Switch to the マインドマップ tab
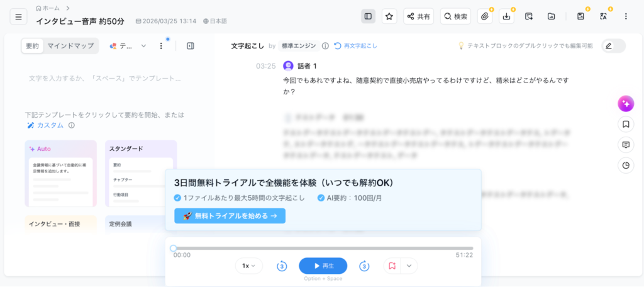This screenshot has width=644, height=287. pyautogui.click(x=70, y=46)
